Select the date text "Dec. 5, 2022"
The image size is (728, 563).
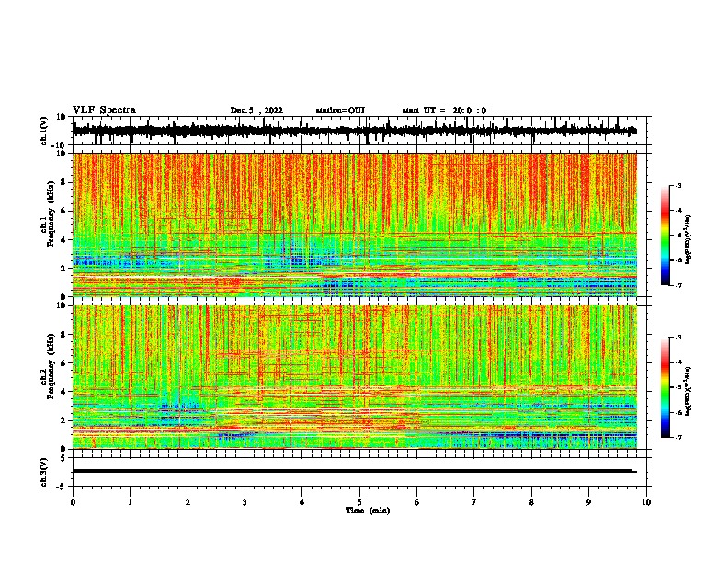(x=256, y=110)
